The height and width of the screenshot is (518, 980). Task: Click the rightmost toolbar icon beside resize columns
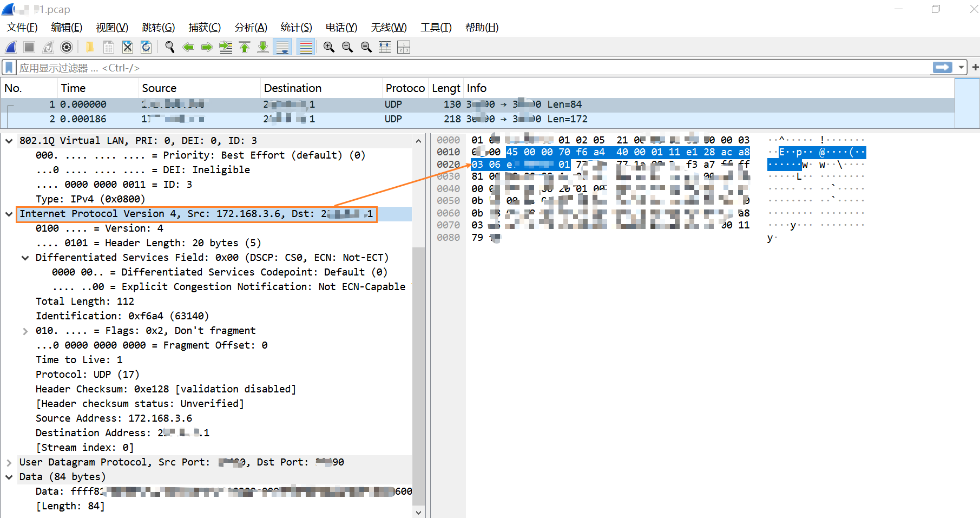[x=404, y=47]
